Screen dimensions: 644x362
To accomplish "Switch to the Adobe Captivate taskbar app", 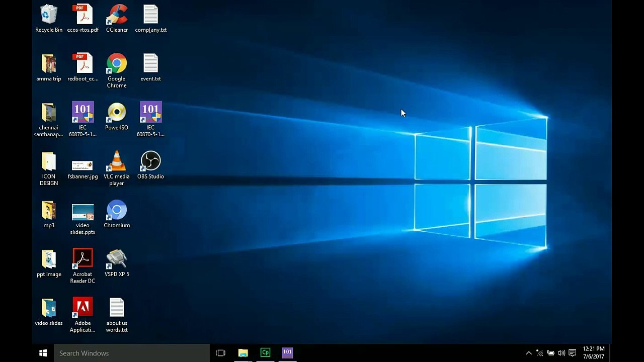I will point(265,353).
